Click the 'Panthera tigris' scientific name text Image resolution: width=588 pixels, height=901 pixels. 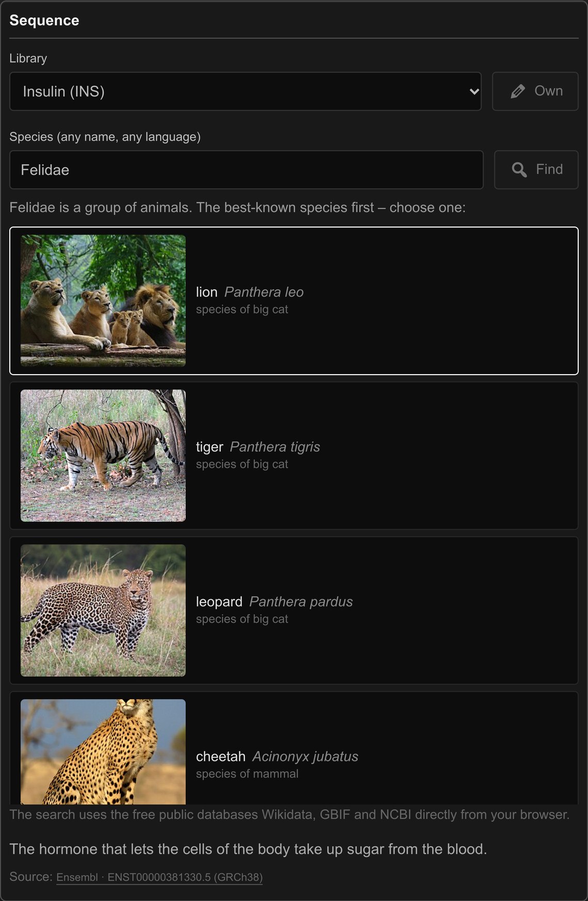[275, 447]
